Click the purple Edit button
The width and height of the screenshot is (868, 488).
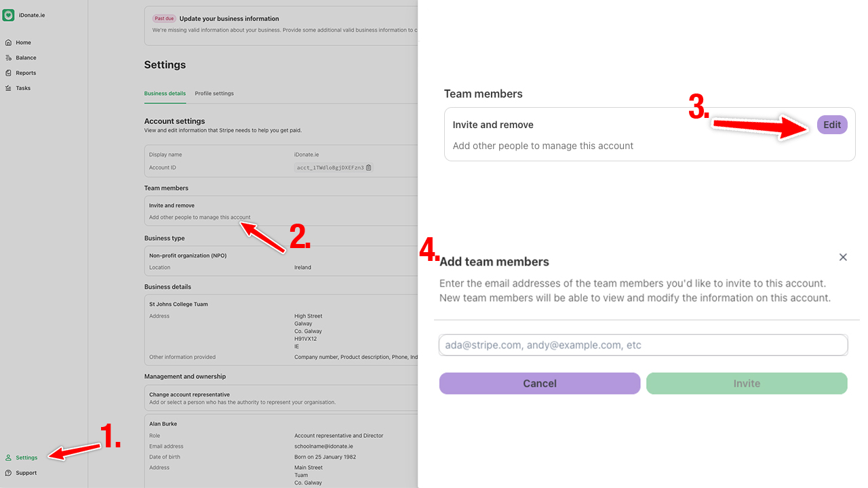[x=832, y=125]
